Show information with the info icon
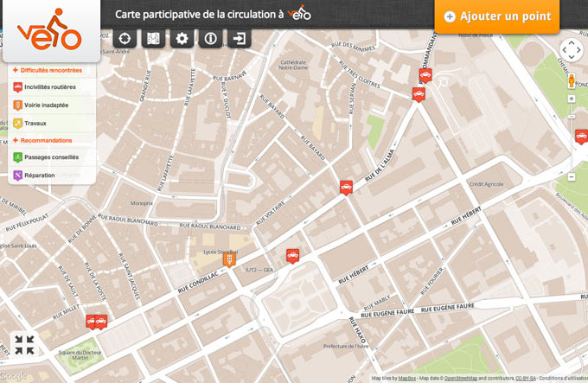This screenshot has height=383, width=588. click(x=210, y=39)
